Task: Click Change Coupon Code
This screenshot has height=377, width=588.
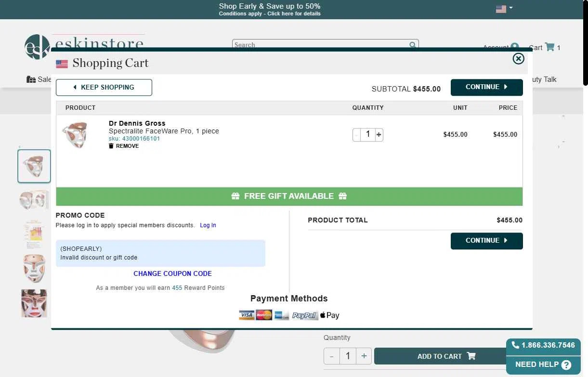Action: [x=172, y=273]
